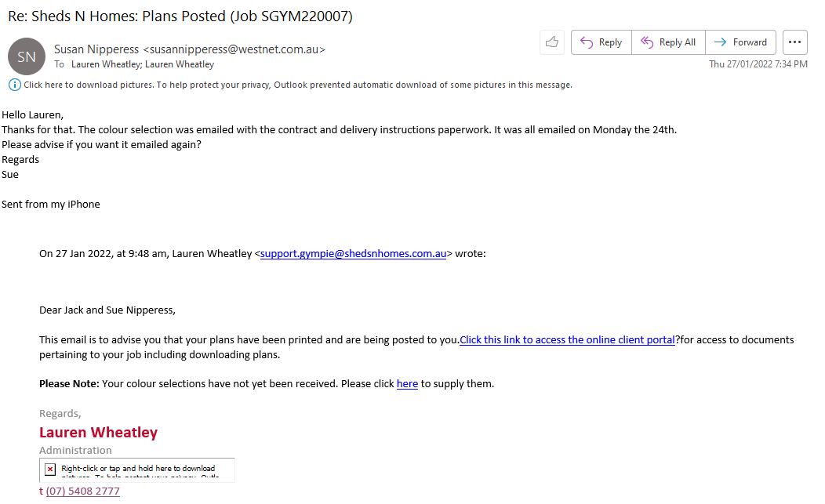
Task: Click the thumbs-up Like icon
Action: click(552, 42)
